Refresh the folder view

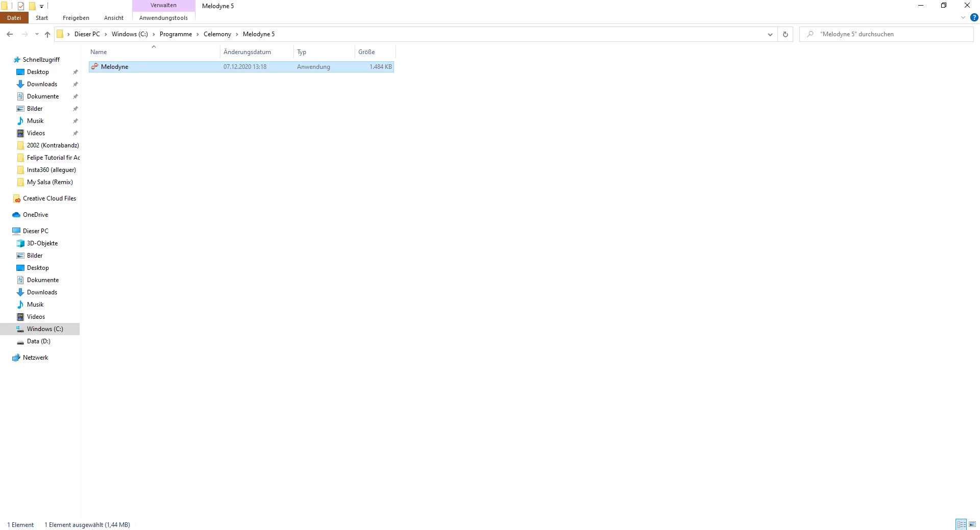[x=785, y=34]
